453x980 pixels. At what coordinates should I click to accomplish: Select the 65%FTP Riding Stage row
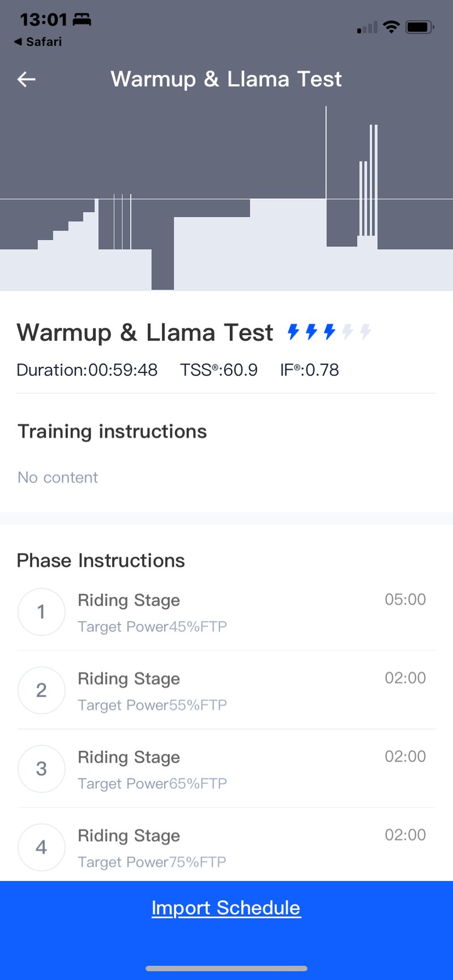tap(226, 769)
